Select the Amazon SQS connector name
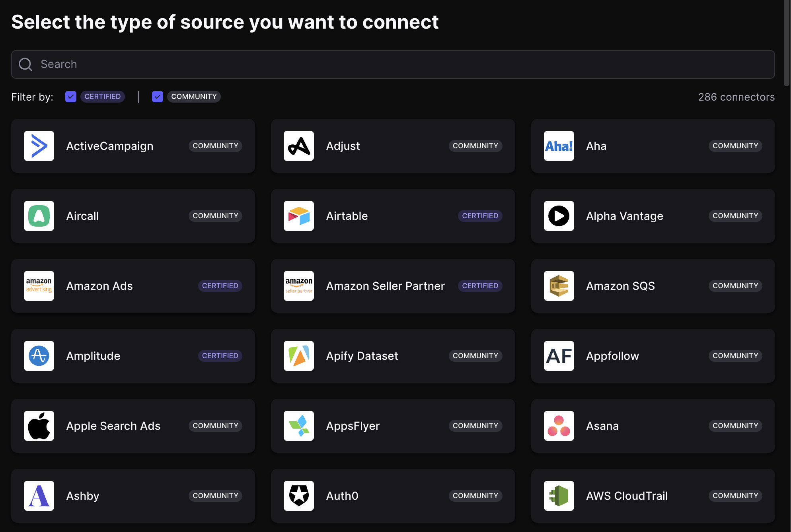Viewport: 791px width, 532px height. coord(620,286)
